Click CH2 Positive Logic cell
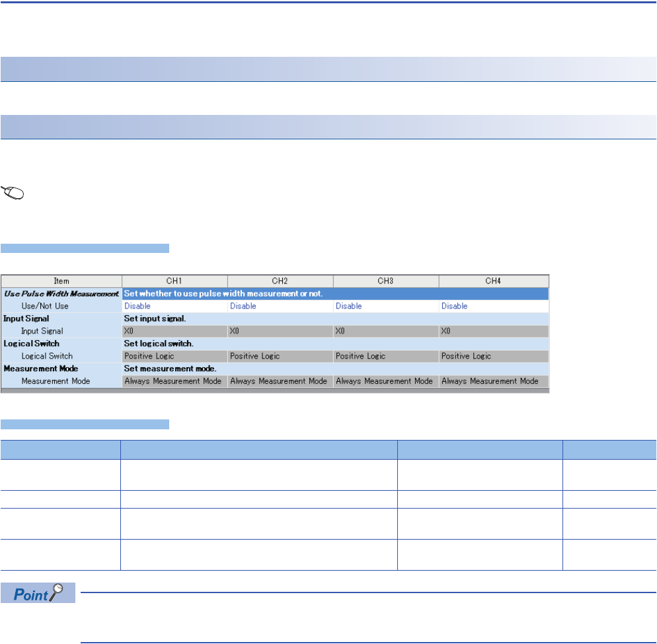The width and height of the screenshot is (657, 644). pos(280,356)
